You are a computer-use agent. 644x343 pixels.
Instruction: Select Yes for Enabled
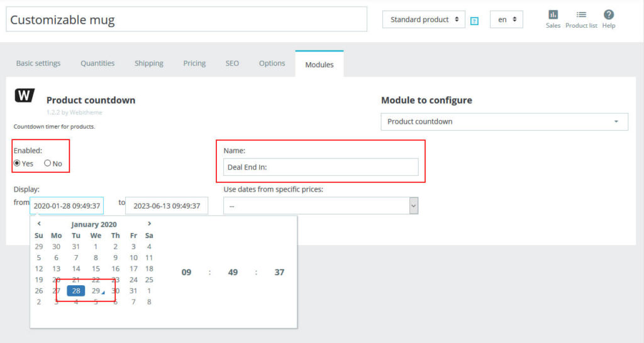[x=18, y=163]
